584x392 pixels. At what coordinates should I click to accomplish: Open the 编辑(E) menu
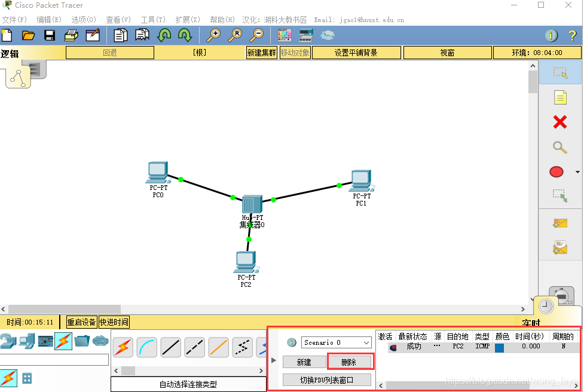[x=49, y=20]
